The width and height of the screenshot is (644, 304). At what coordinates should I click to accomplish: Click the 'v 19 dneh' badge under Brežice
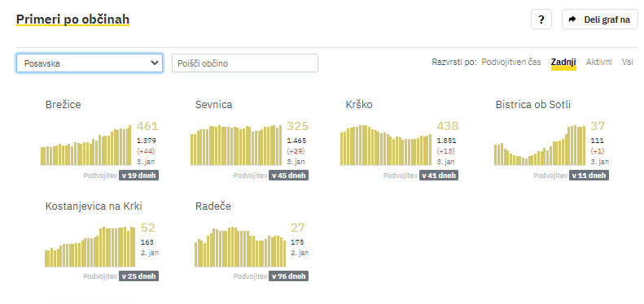(139, 176)
